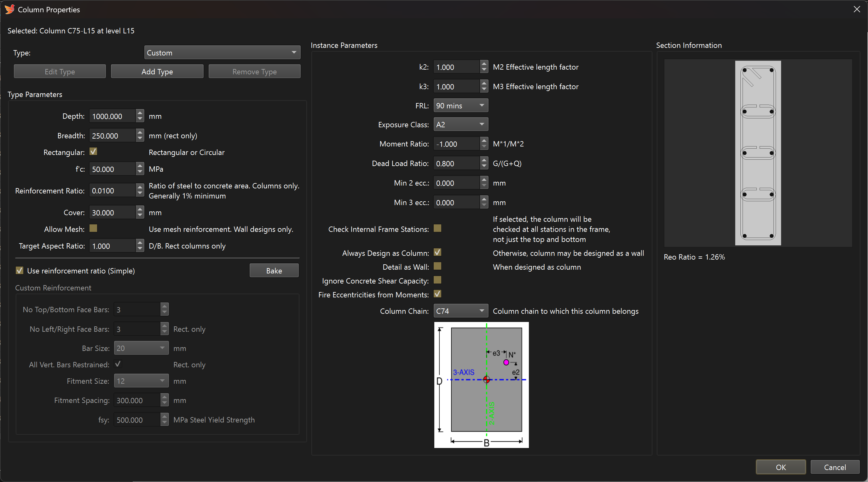Open Column Chain C74 dropdown
The width and height of the screenshot is (868, 482).
460,311
